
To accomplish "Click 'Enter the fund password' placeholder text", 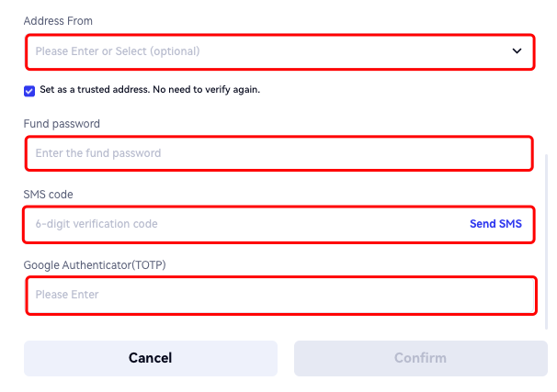I will (x=98, y=153).
